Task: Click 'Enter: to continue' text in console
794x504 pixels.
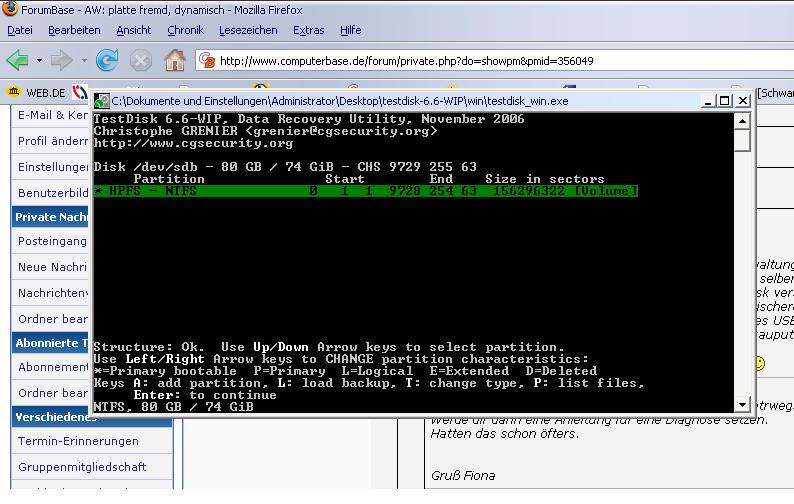Action: pos(205,395)
